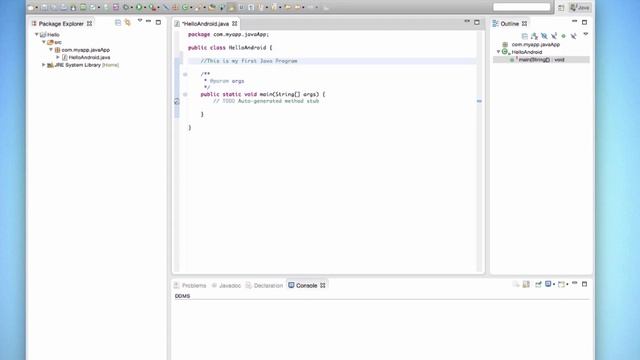Toggle Hide Fields in Outline toolbar
Screen dimensions: 640x360
point(544,36)
